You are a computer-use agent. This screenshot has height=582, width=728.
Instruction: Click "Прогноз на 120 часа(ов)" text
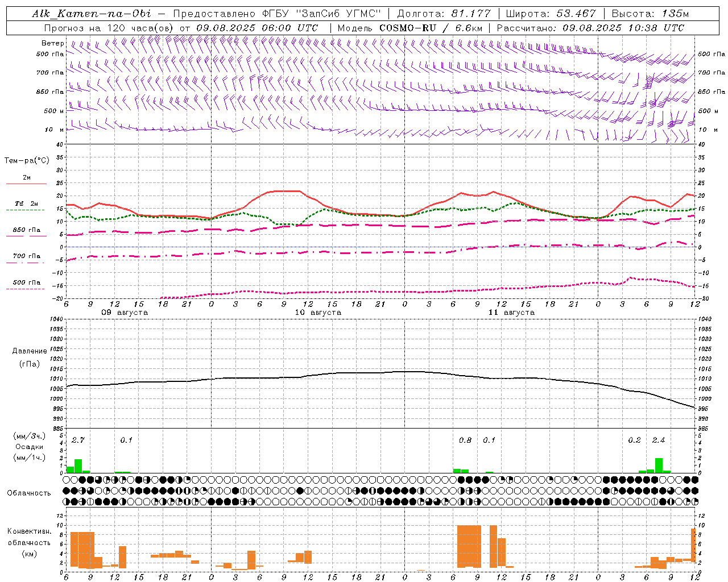109,28
